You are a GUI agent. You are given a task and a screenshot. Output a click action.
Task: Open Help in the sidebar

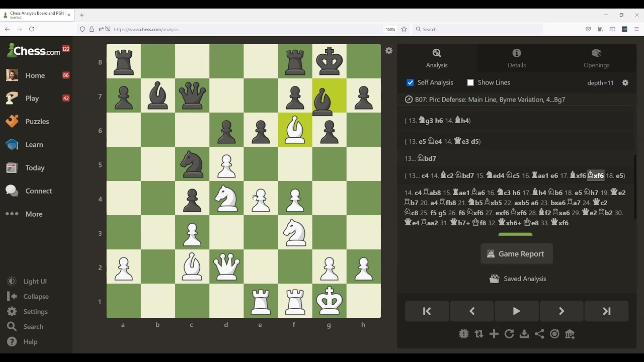coord(30,342)
